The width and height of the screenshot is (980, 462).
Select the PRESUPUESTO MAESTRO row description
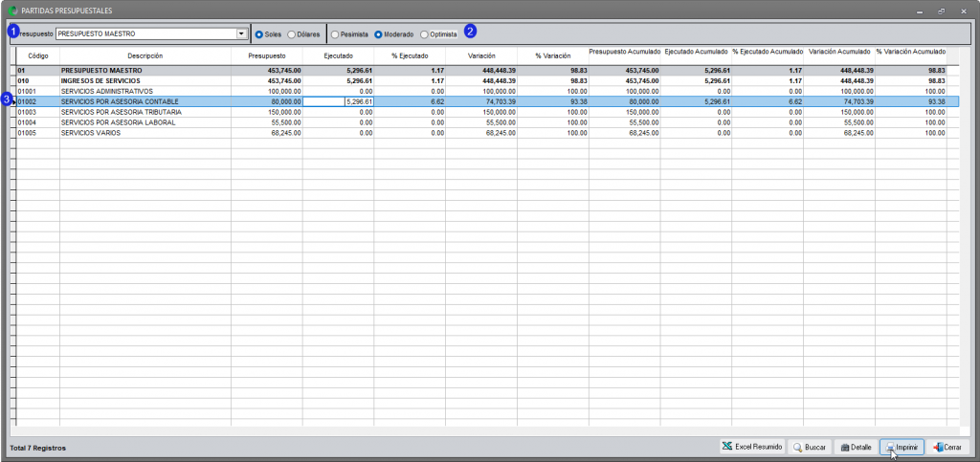(101, 71)
